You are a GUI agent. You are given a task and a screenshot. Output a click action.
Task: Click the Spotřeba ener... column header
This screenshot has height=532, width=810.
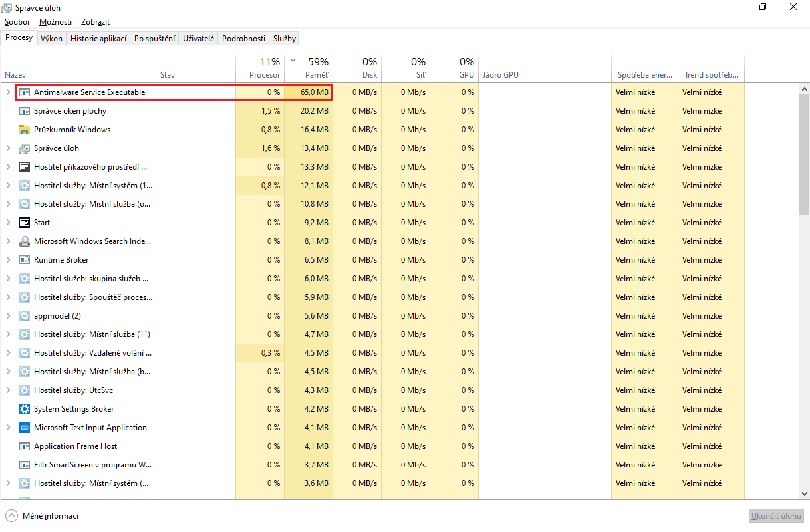[644, 68]
